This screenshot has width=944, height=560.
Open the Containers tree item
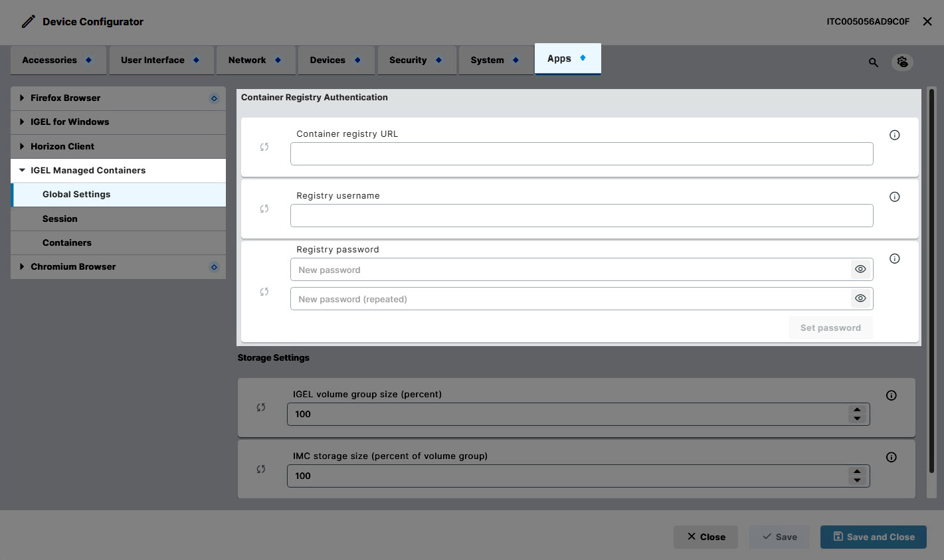pyautogui.click(x=118, y=242)
